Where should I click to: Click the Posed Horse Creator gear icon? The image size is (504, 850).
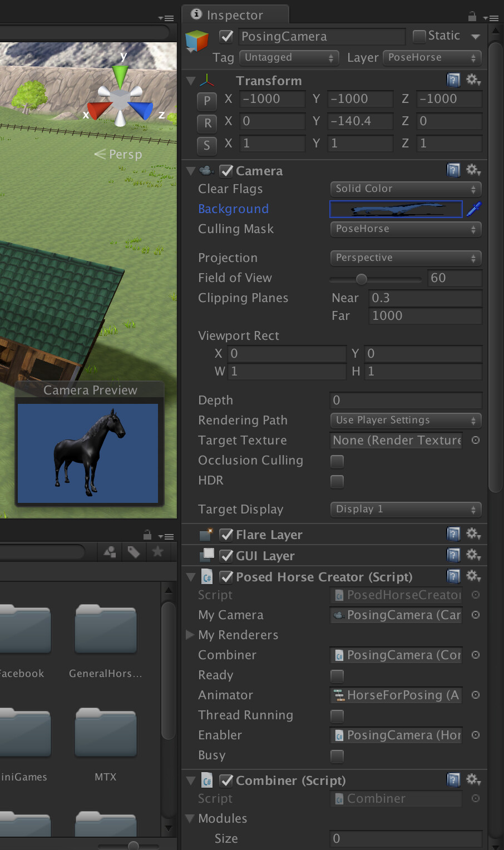tap(473, 576)
